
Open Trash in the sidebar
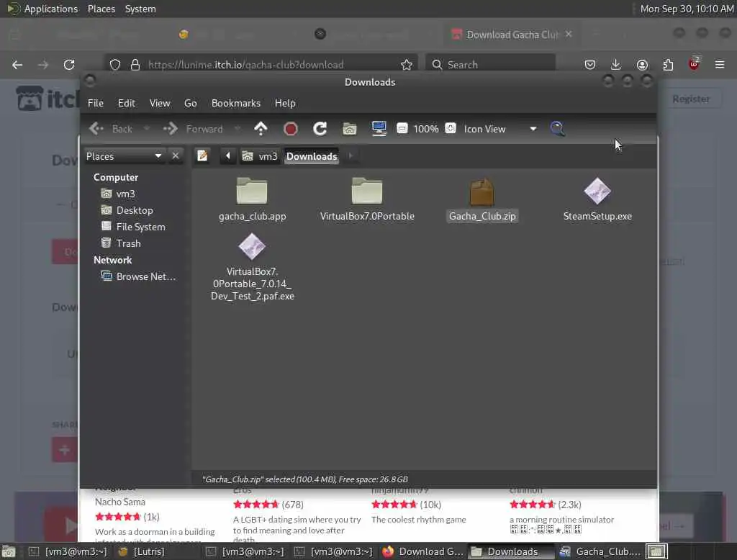click(x=128, y=243)
